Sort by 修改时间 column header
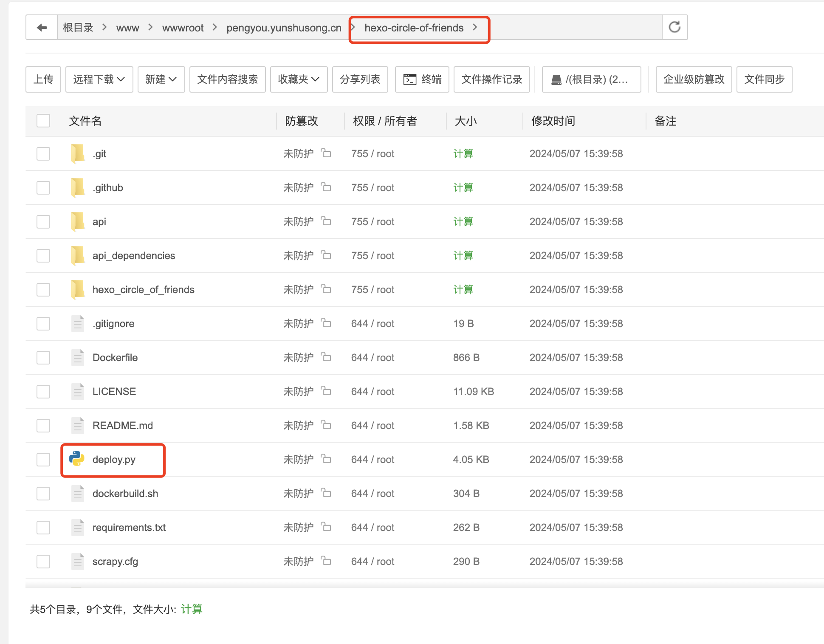The image size is (824, 644). click(553, 121)
